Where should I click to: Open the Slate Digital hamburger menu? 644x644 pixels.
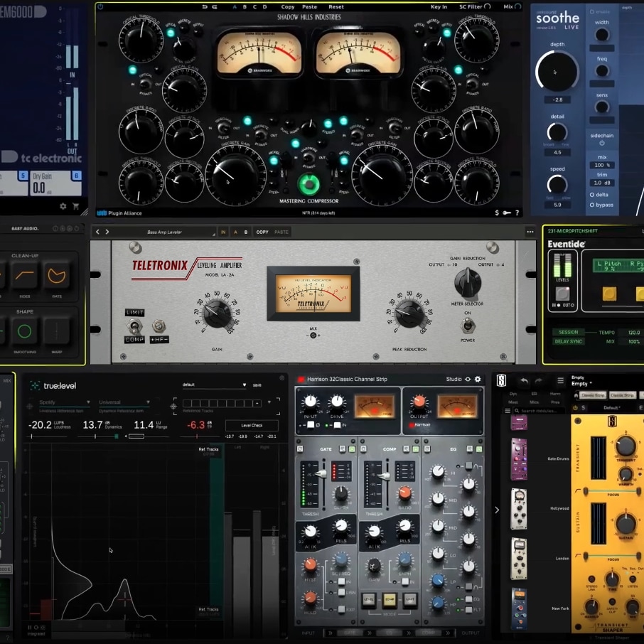click(560, 381)
